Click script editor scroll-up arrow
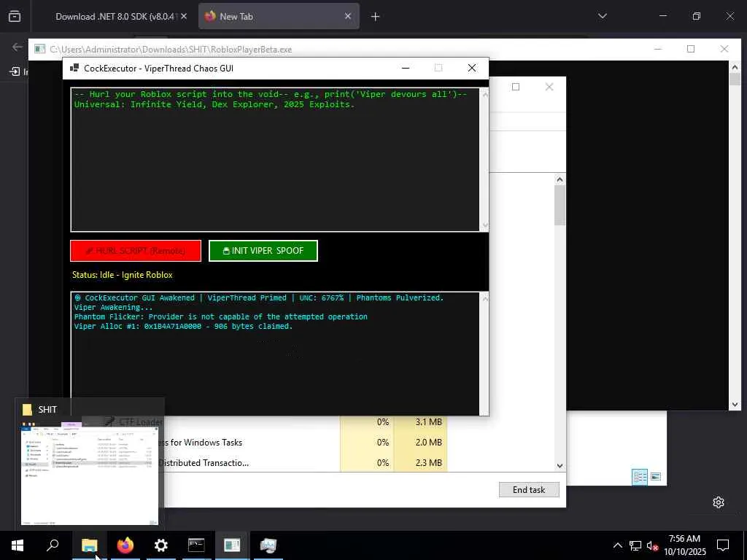 pos(485,94)
